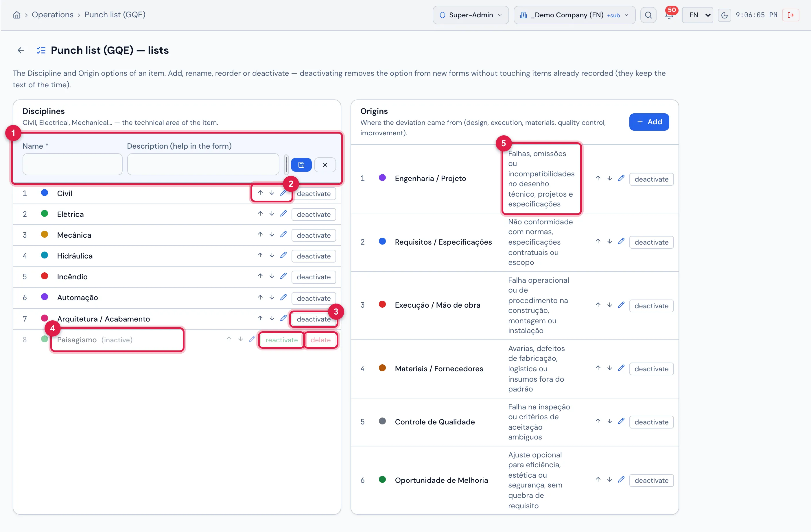The width and height of the screenshot is (811, 532).
Task: Edit Materiais / Fornecedores with pencil
Action: [x=621, y=368]
